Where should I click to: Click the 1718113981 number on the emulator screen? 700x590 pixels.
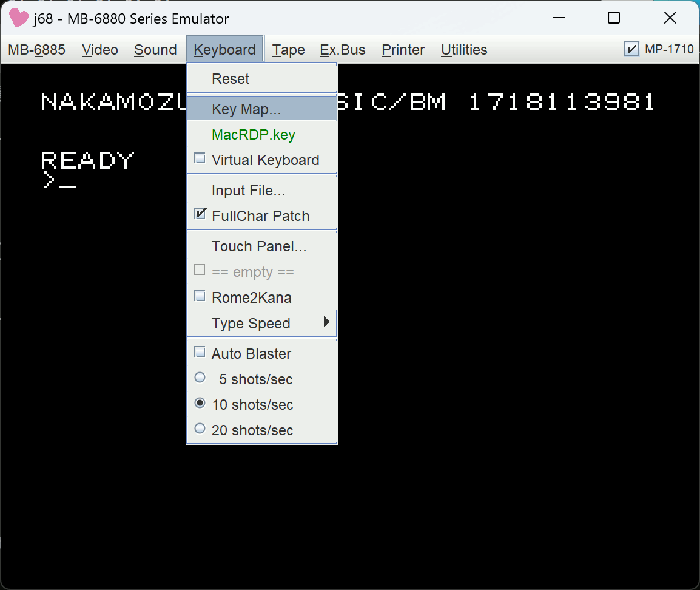[x=562, y=102]
